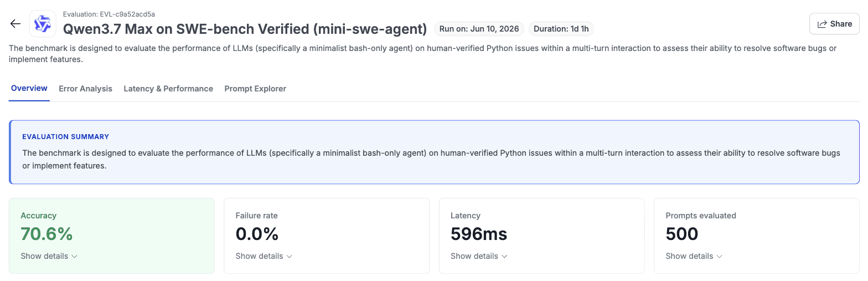Image resolution: width=868 pixels, height=281 pixels.
Task: Go back using the left arrow icon
Action: 15,24
